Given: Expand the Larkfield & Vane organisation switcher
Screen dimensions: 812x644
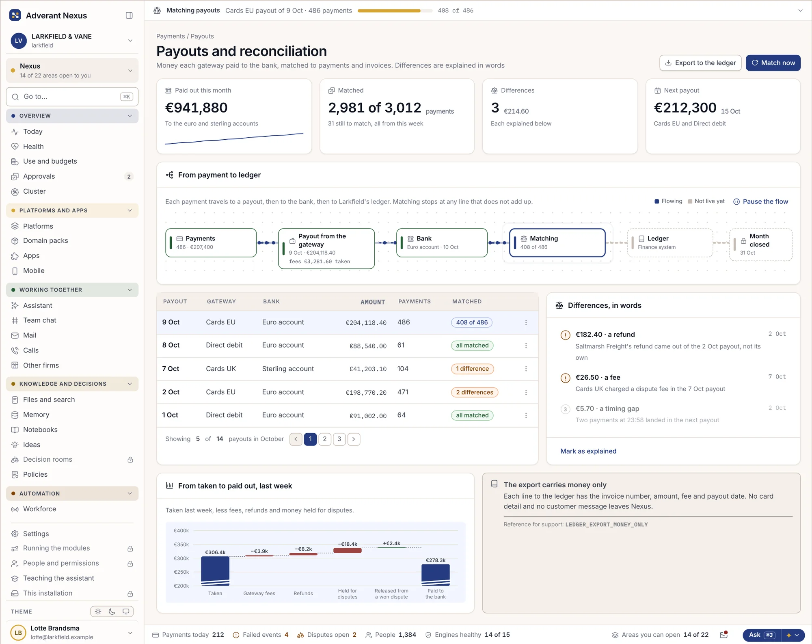Looking at the screenshot, I should pos(130,41).
